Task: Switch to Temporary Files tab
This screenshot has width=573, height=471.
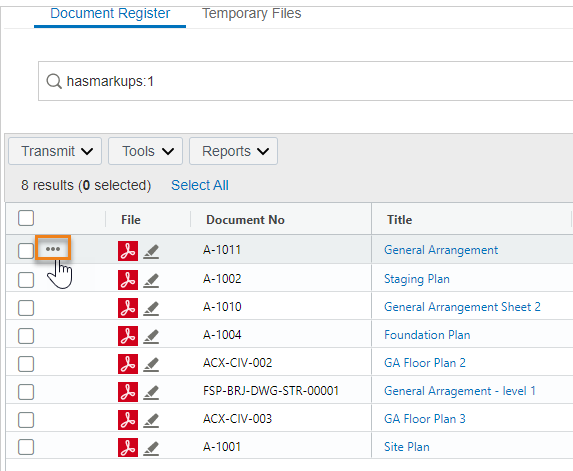Action: [251, 14]
